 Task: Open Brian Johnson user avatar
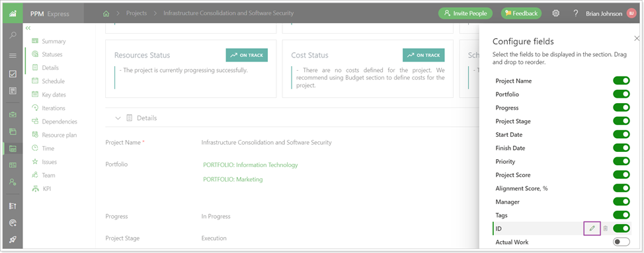(631, 13)
